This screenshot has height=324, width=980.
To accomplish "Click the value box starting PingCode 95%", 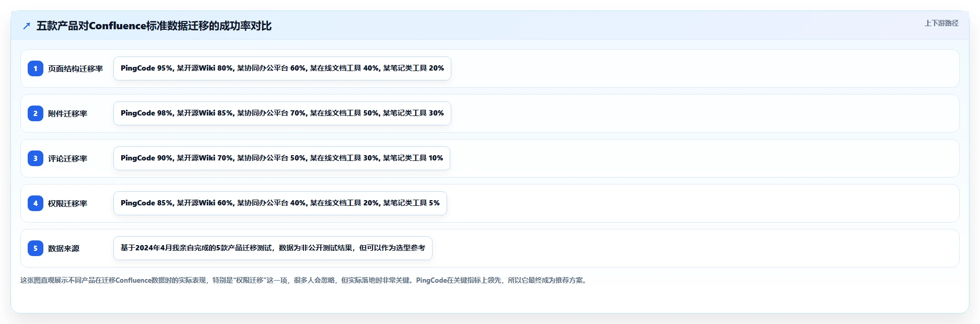I will [282, 68].
